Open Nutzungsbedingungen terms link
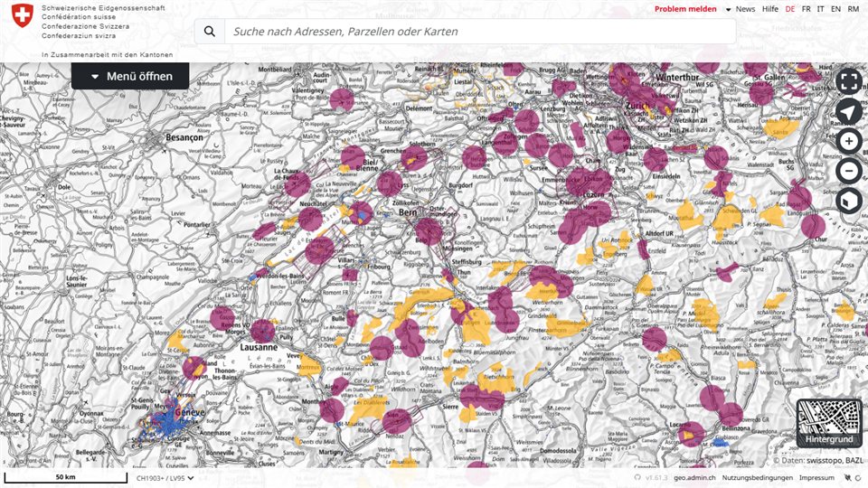 [x=758, y=477]
